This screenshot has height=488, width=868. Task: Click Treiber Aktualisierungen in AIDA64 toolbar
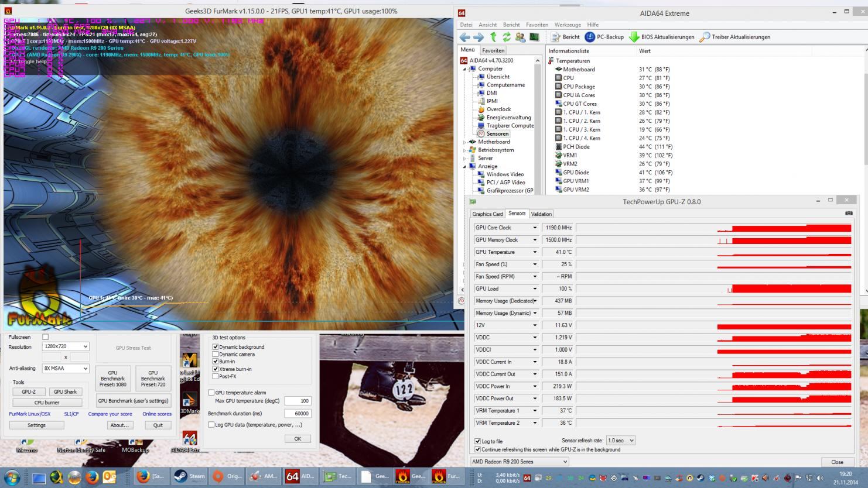735,37
